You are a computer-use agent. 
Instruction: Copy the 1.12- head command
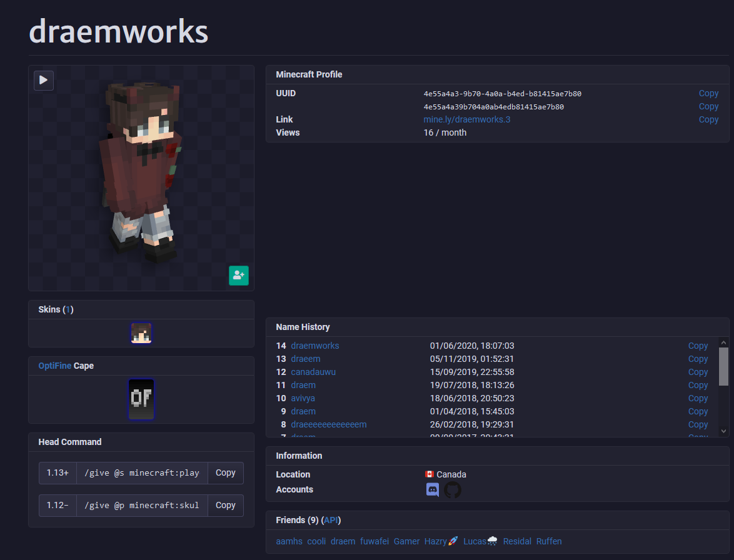[x=226, y=505]
